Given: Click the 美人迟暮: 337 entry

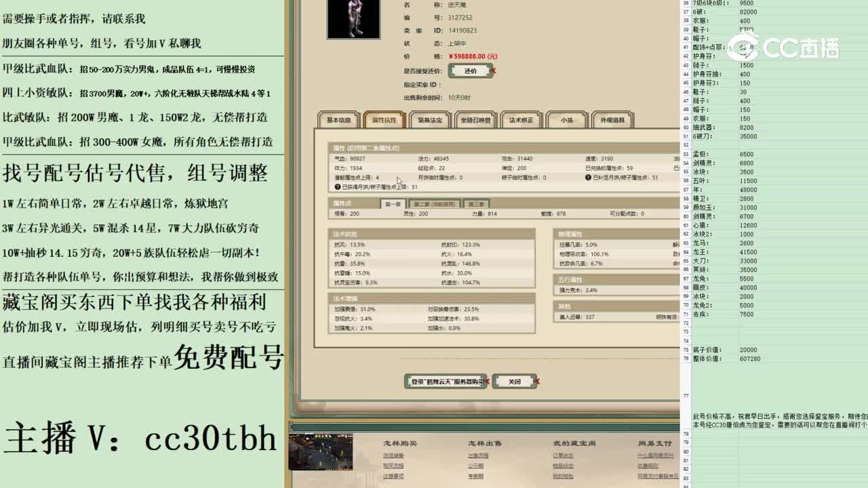Looking at the screenshot, I should pos(576,317).
